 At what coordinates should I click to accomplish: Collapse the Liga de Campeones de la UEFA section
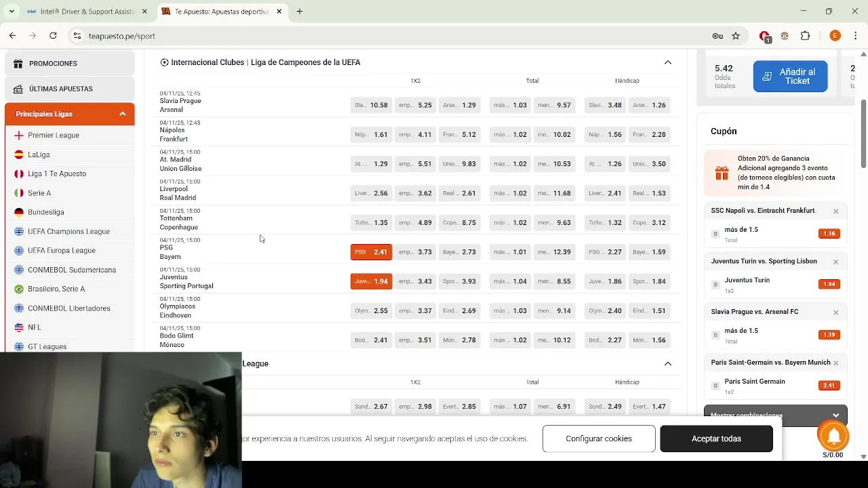pos(668,62)
